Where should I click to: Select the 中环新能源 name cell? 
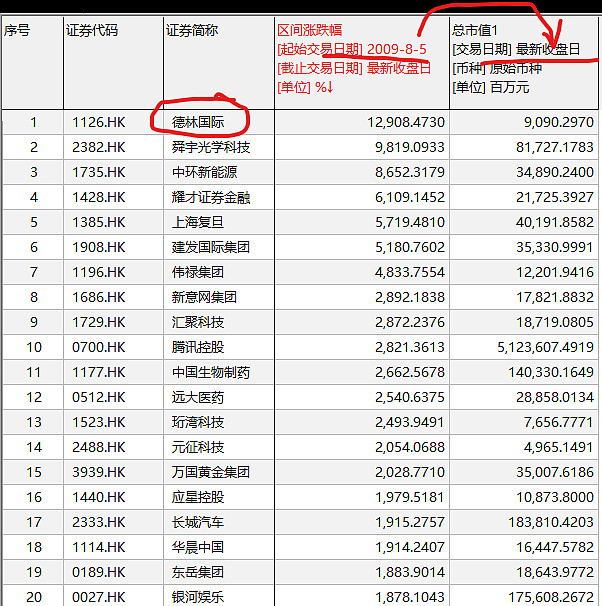coord(204,172)
